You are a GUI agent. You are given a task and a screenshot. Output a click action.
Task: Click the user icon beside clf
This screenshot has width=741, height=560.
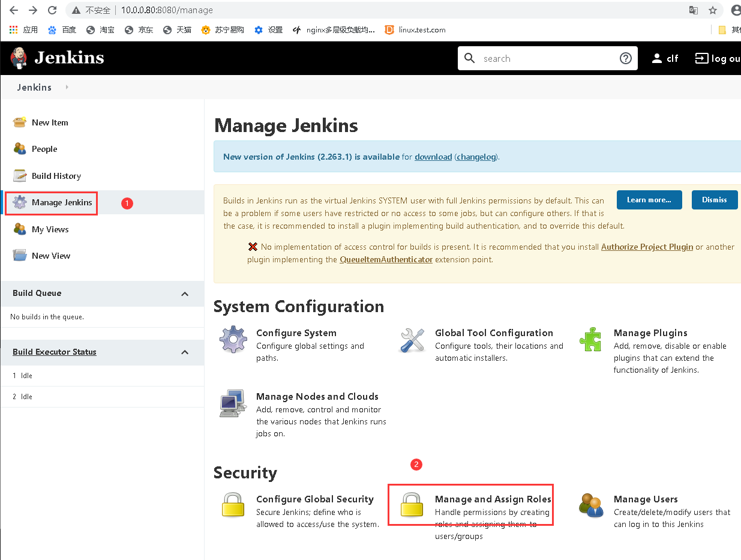pos(657,58)
